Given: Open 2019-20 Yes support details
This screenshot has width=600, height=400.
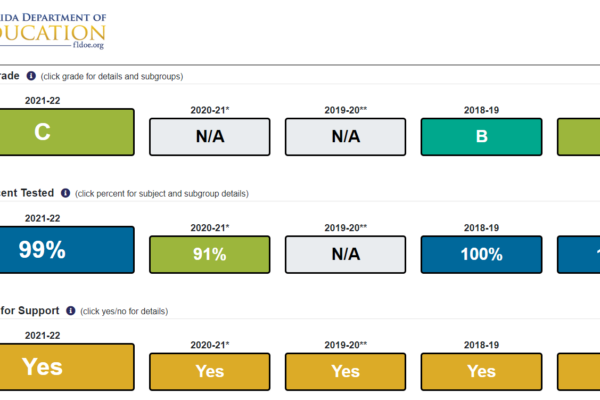Looking at the screenshot, I should pyautogui.click(x=345, y=371).
